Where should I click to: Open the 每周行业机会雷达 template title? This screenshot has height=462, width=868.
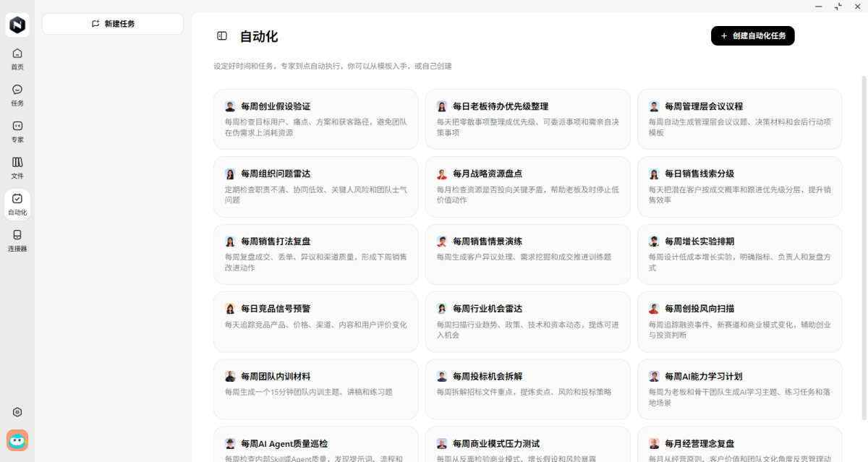(x=488, y=309)
